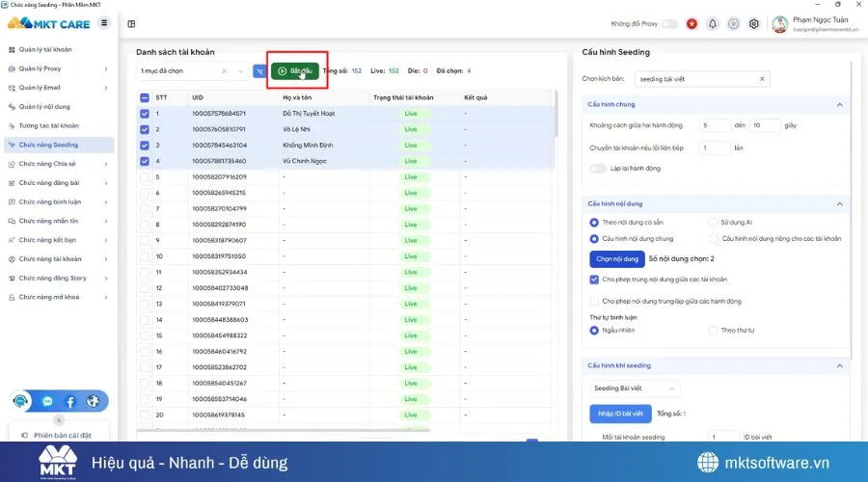Screen dimensions: 868x482
Task: Click the Quản lý nội dung icon
Action: [x=12, y=107]
